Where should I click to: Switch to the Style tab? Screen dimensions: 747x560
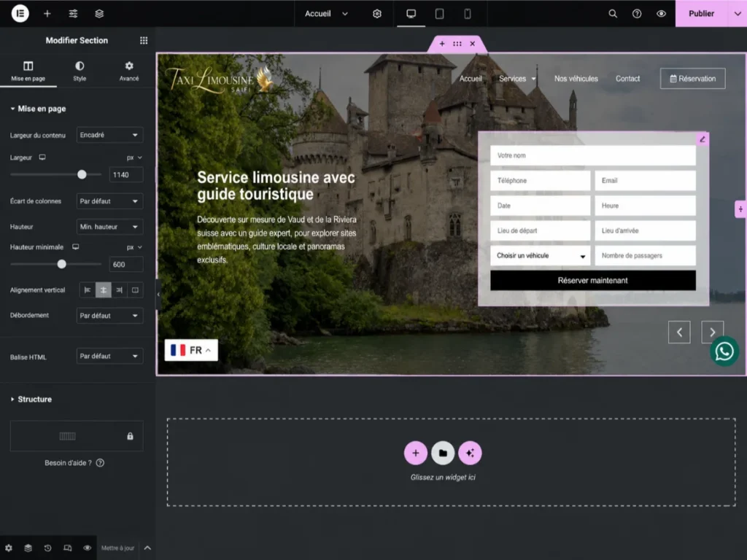point(80,71)
